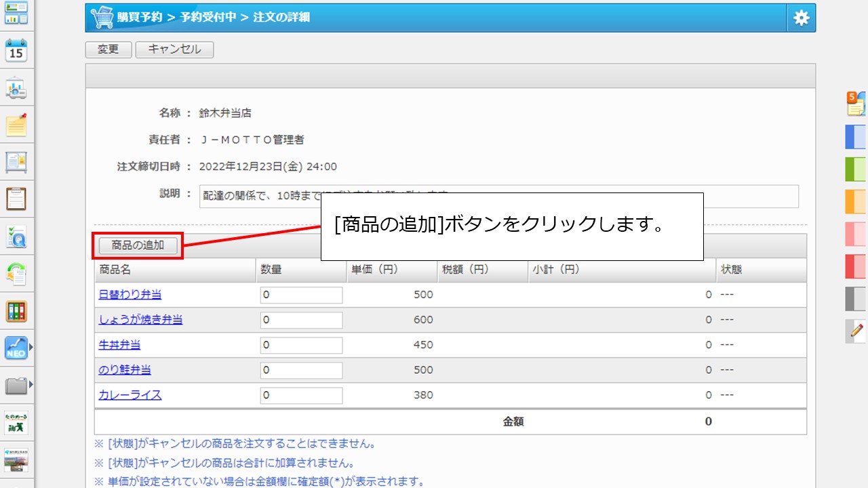Click the pencil edit icon on right

[856, 331]
